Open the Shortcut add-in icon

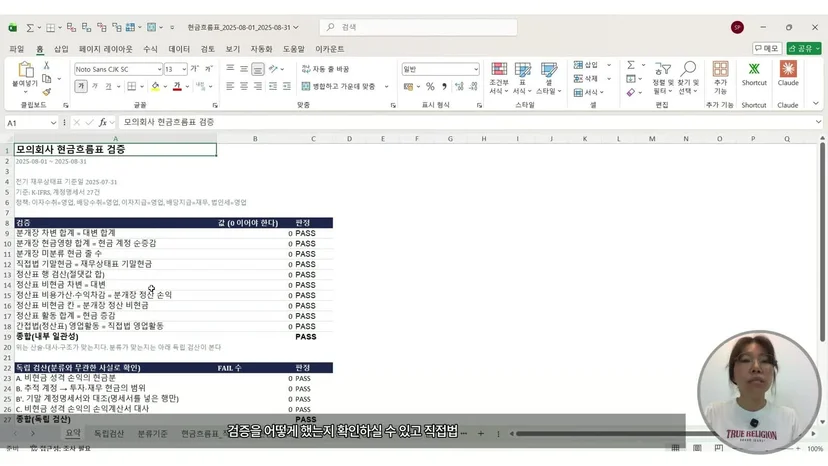[754, 69]
